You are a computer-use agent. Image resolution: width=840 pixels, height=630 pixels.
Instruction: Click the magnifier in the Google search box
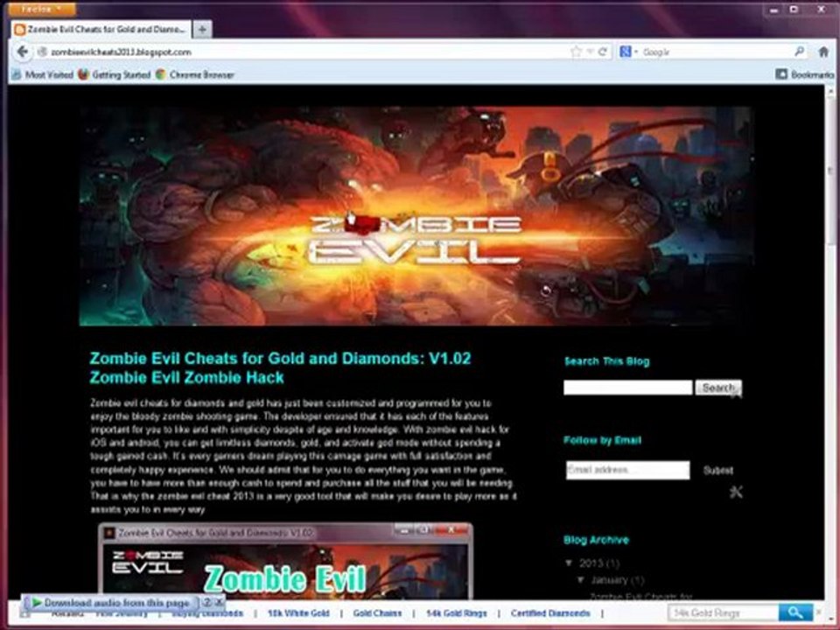(x=799, y=52)
